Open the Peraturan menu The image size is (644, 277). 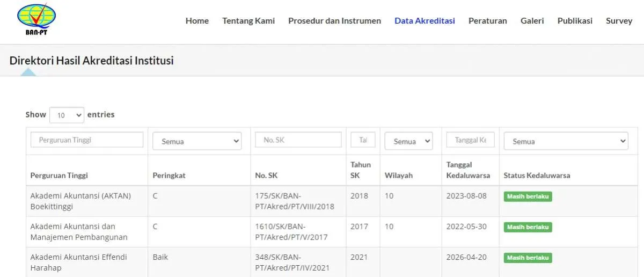[487, 21]
